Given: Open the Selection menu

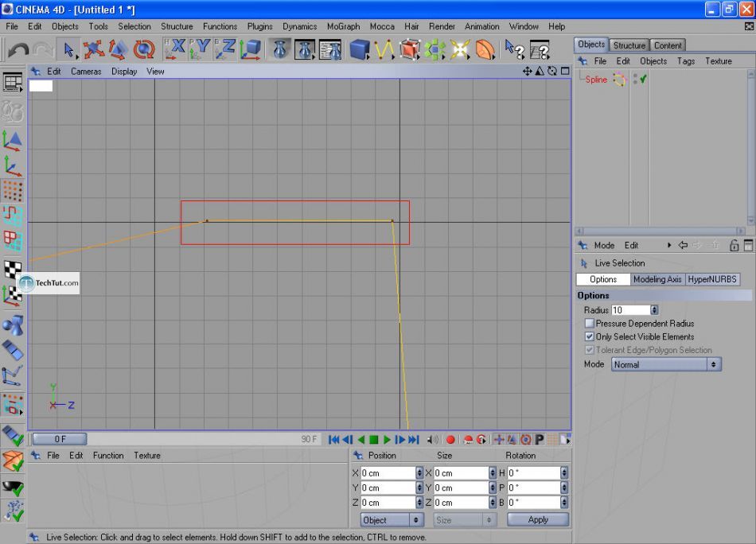Looking at the screenshot, I should click(134, 26).
